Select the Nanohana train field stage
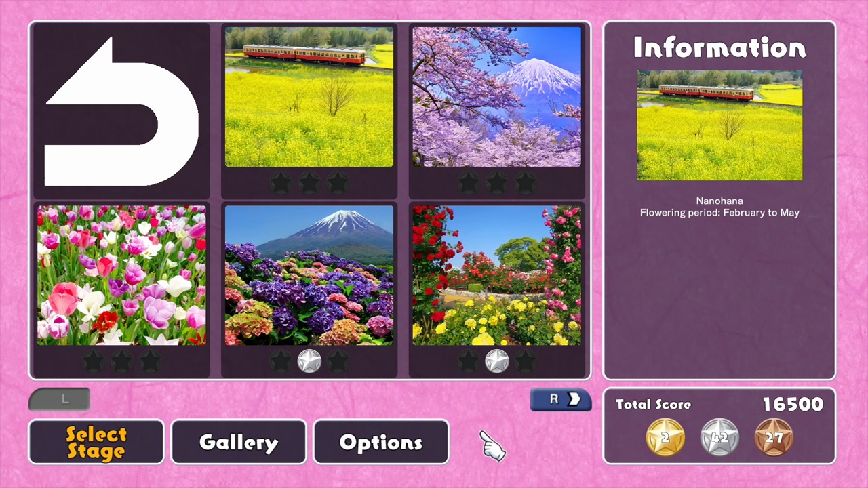 pos(309,97)
